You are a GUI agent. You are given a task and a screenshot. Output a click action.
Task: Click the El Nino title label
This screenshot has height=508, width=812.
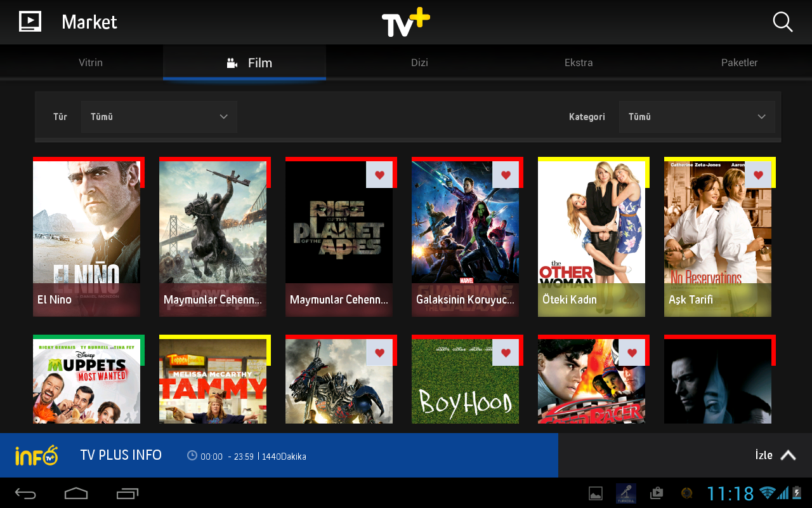[x=55, y=300]
